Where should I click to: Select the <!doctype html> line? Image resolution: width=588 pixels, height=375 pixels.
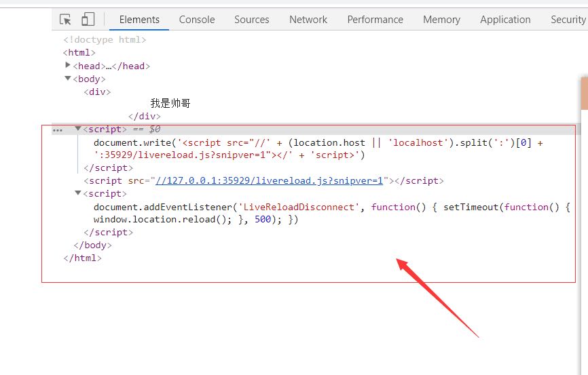tap(105, 40)
